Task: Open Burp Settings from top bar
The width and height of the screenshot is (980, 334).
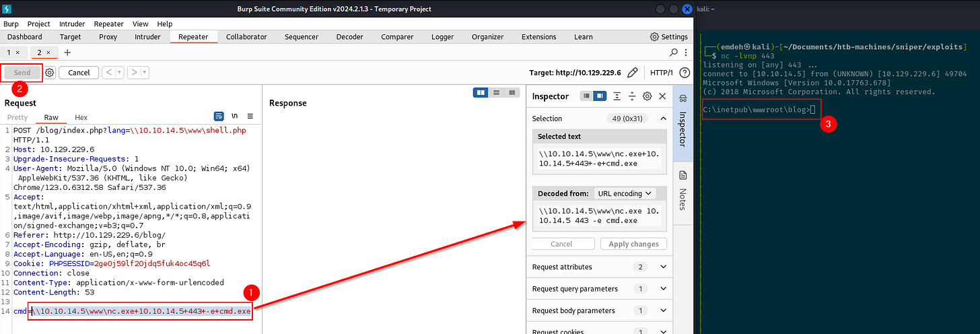Action: pos(669,36)
